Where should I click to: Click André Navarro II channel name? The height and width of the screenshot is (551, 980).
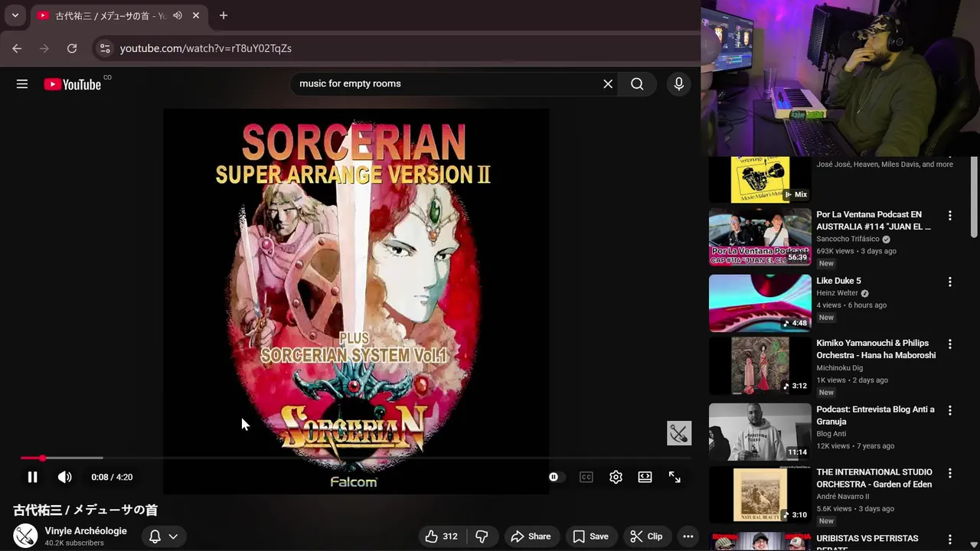[x=844, y=497]
